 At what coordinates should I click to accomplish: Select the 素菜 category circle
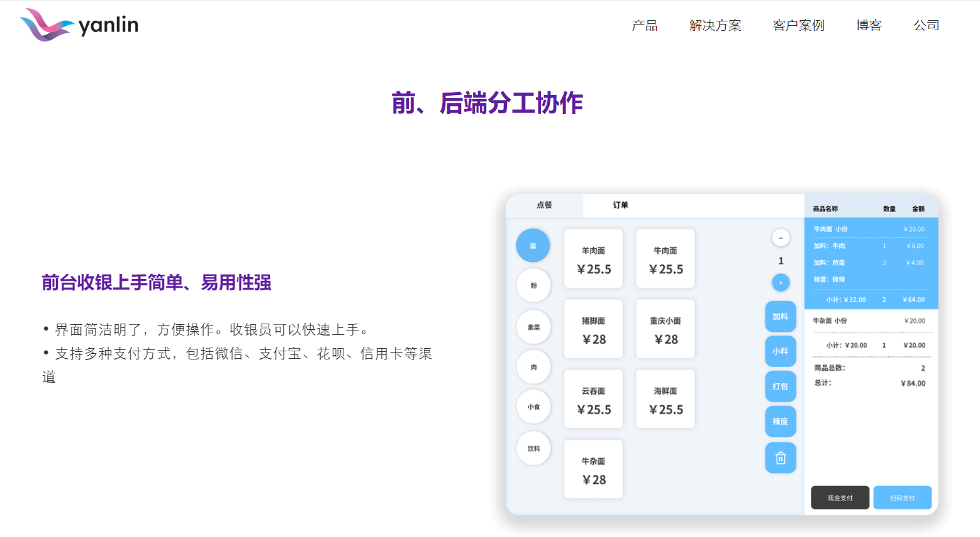click(x=533, y=327)
